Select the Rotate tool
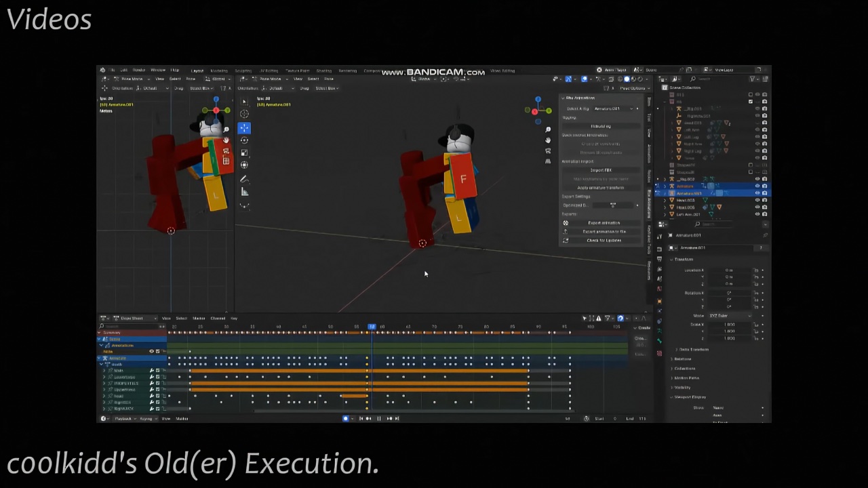Image resolution: width=868 pixels, height=488 pixels. pos(244,140)
